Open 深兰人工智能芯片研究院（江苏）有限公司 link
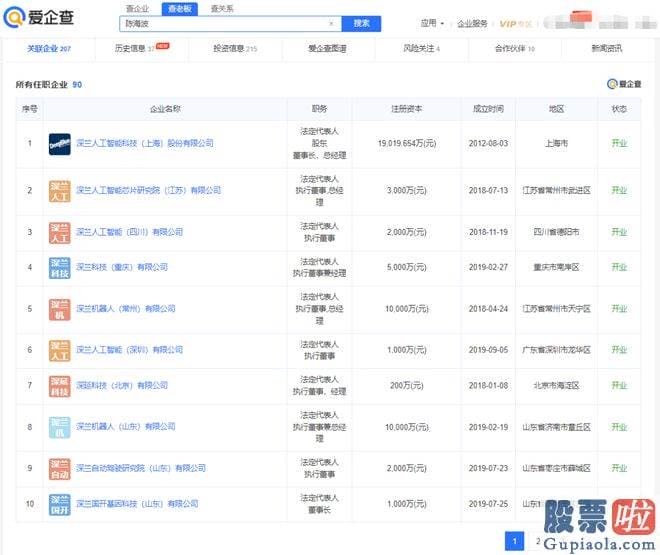 pos(149,190)
